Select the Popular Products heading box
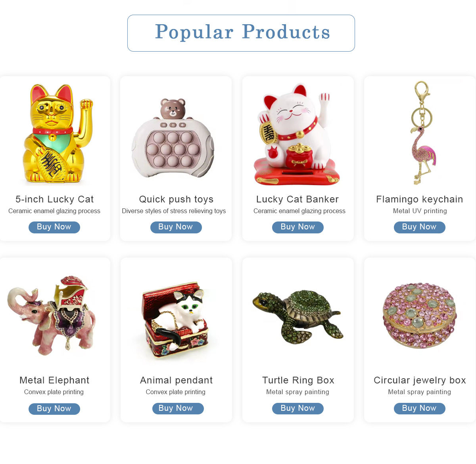The image size is (476, 464). tap(241, 33)
